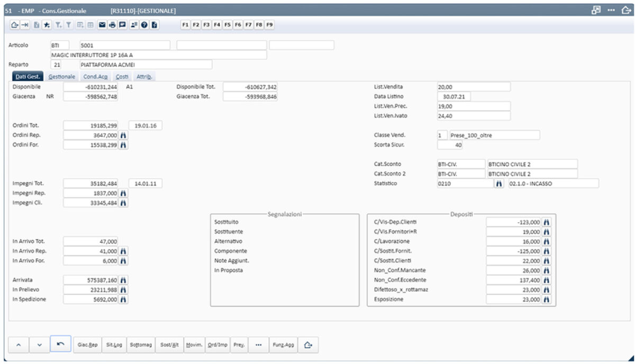
Task: Open the grid view icon
Action: (x=90, y=23)
